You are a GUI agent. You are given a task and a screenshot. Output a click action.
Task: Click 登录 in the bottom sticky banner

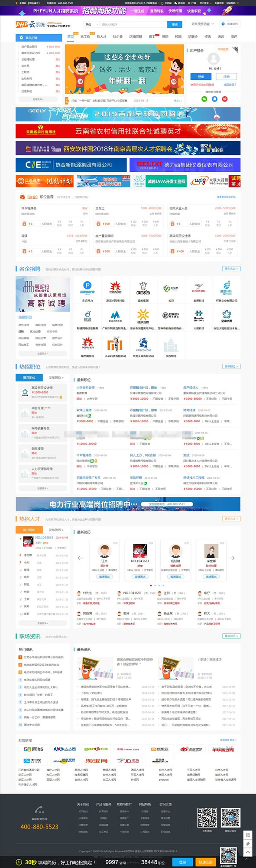pos(183,862)
